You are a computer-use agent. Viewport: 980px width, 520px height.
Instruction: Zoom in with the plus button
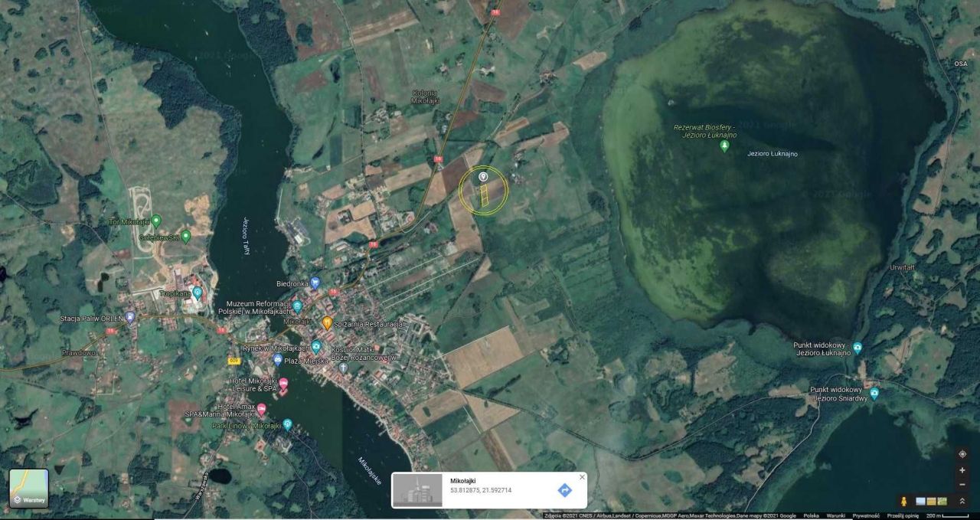(962, 470)
